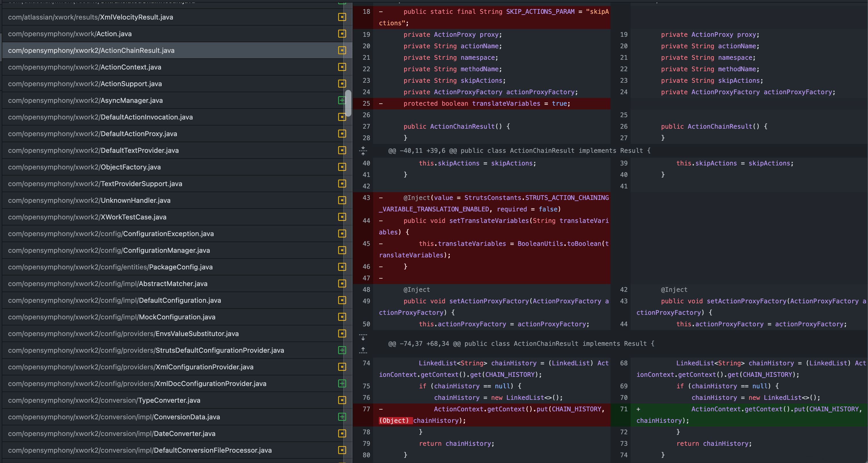Click the added icon beside XmlDocConfigurationProvider.java

tap(342, 383)
